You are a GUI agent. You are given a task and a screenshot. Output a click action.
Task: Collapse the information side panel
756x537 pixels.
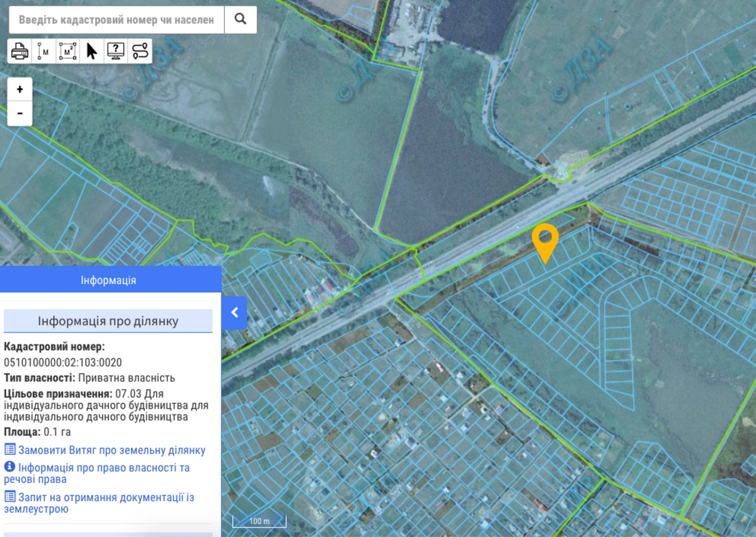pos(234,312)
